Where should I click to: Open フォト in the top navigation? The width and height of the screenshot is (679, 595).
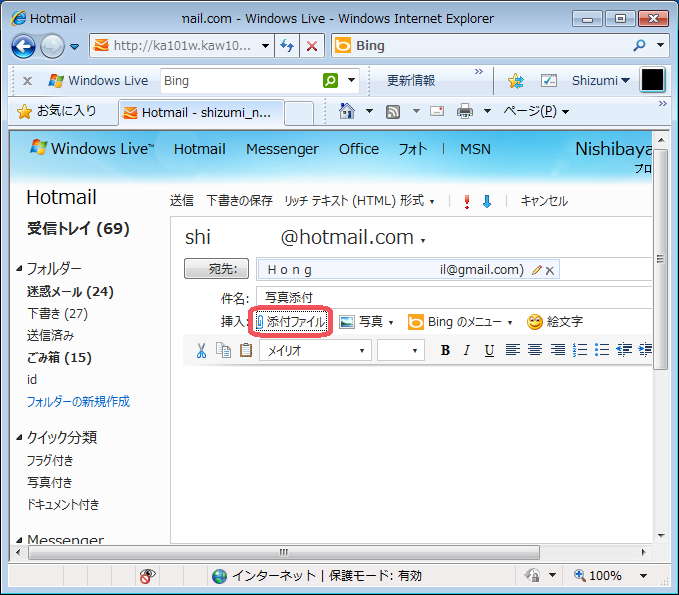click(x=412, y=149)
